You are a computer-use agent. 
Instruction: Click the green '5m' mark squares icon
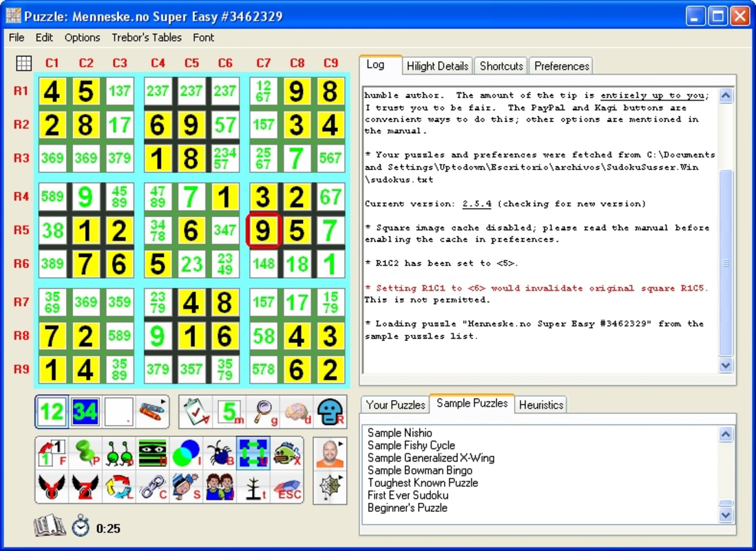click(229, 412)
